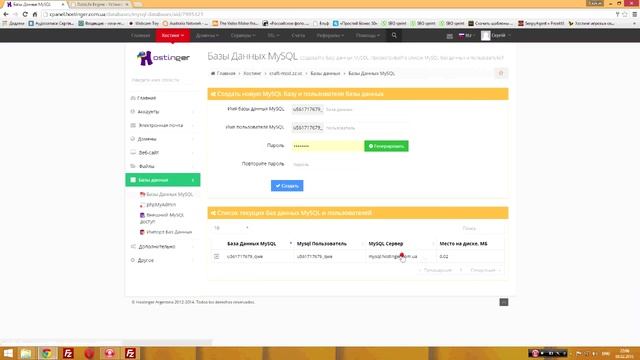Image resolution: width=640 pixels, height=360 pixels.
Task: Open the Счета navbar item
Action: point(298,36)
